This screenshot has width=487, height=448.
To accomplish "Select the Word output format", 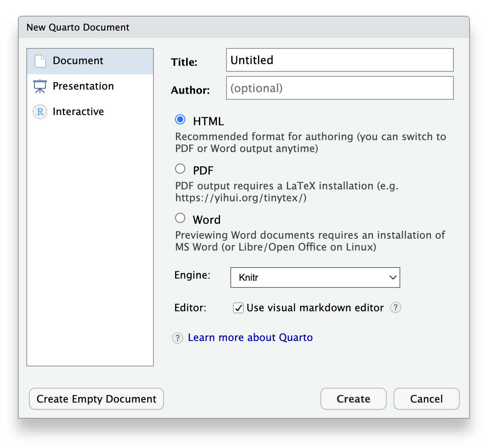I will coord(180,218).
